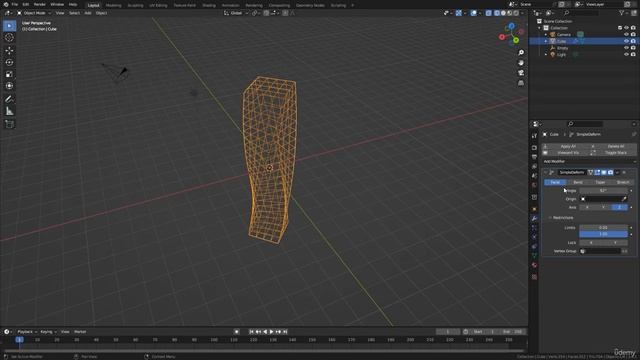Viewport: 640px width, 360px height.
Task: Switch to the Shading workspace tab
Action: coord(209,5)
